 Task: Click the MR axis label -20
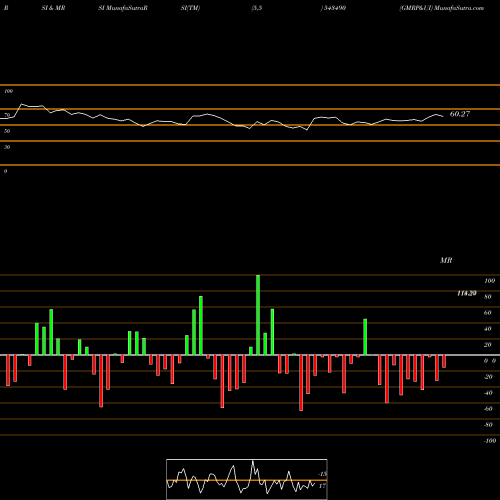(x=488, y=377)
